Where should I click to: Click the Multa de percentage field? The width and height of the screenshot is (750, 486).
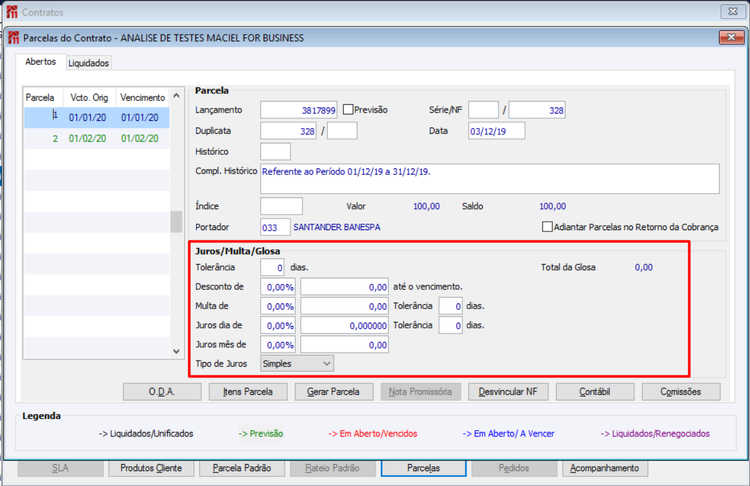[278, 306]
